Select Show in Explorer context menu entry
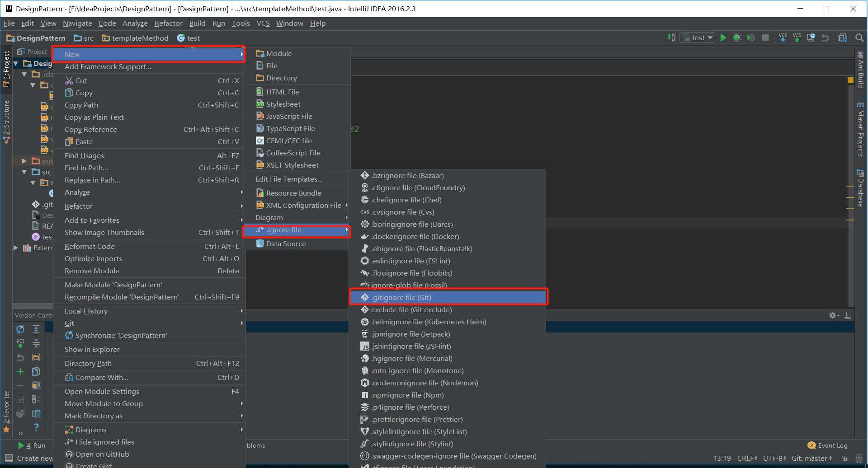Image resolution: width=868 pixels, height=468 pixels. coord(149,349)
